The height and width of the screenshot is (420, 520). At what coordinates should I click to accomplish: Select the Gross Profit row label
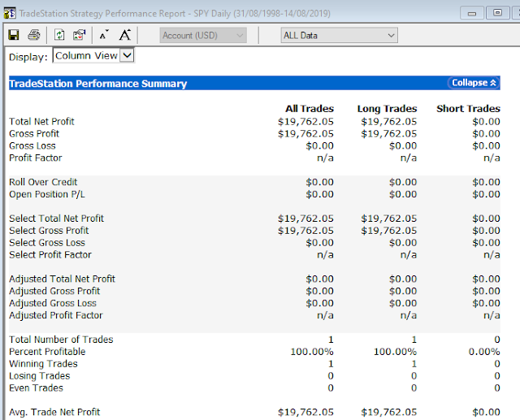[x=34, y=133]
